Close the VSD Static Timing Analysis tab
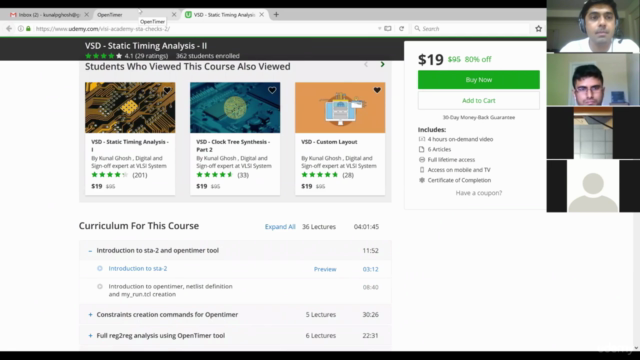The width and height of the screenshot is (640, 360). [x=262, y=14]
